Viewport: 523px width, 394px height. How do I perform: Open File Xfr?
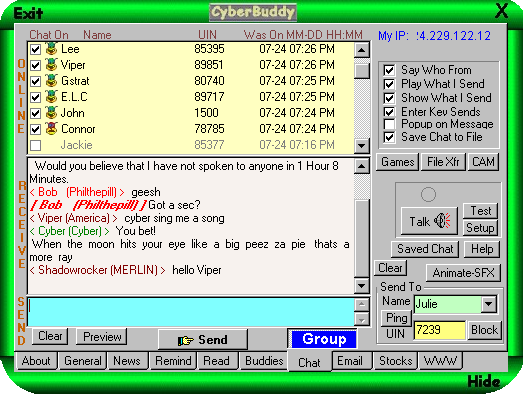443,162
